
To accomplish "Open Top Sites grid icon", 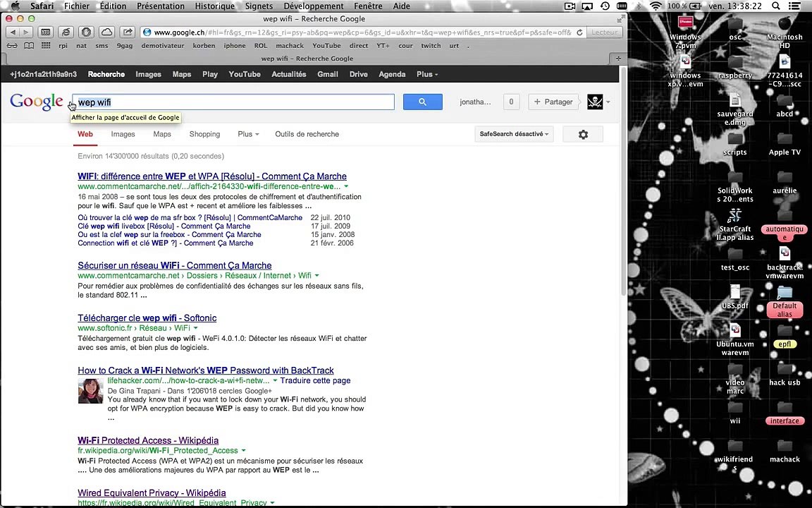I will point(46,46).
